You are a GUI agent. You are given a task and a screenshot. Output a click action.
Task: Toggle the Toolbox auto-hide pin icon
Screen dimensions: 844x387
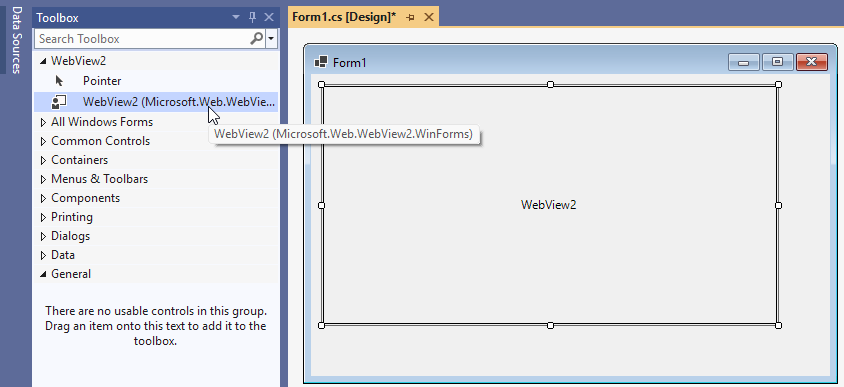[252, 17]
